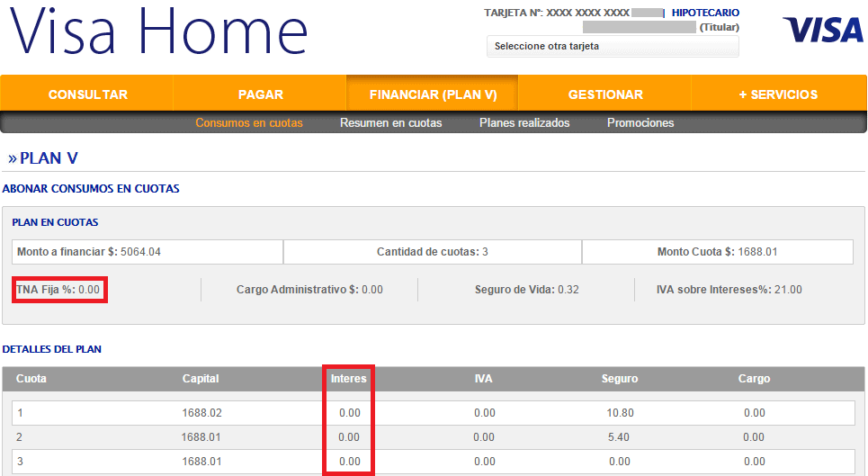Click Capital 1688.01 in cuota 2 row
The height and width of the screenshot is (476, 868).
pos(201,437)
